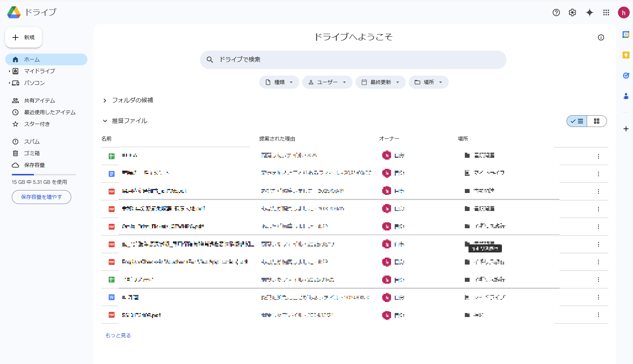Screen dimensions: 633x364
Task: Click the 場所 column header in the file list
Action: point(463,139)
